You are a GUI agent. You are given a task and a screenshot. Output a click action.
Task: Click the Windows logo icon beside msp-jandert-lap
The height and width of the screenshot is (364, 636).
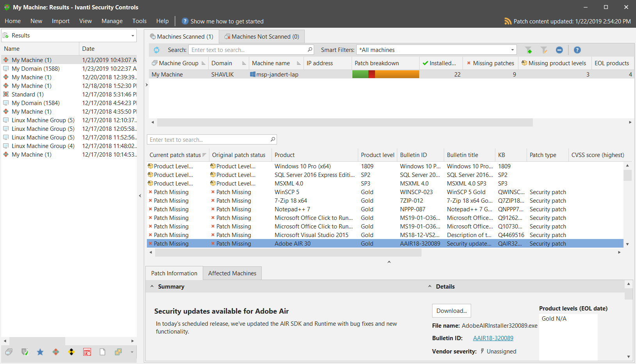(x=253, y=74)
